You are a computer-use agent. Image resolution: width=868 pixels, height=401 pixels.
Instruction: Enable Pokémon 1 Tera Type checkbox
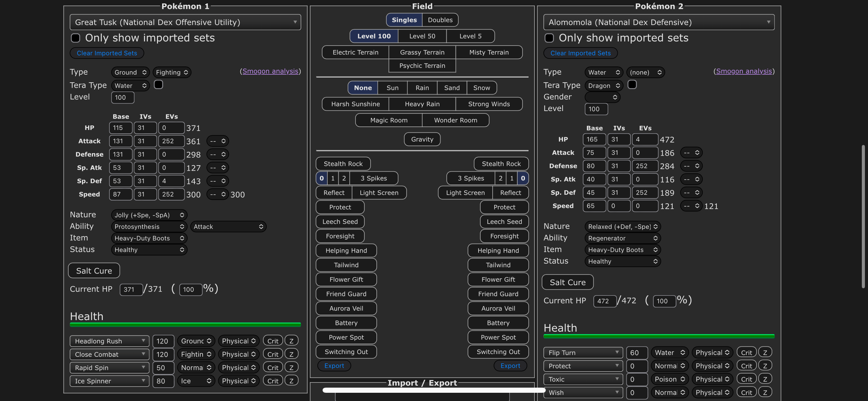pyautogui.click(x=158, y=85)
